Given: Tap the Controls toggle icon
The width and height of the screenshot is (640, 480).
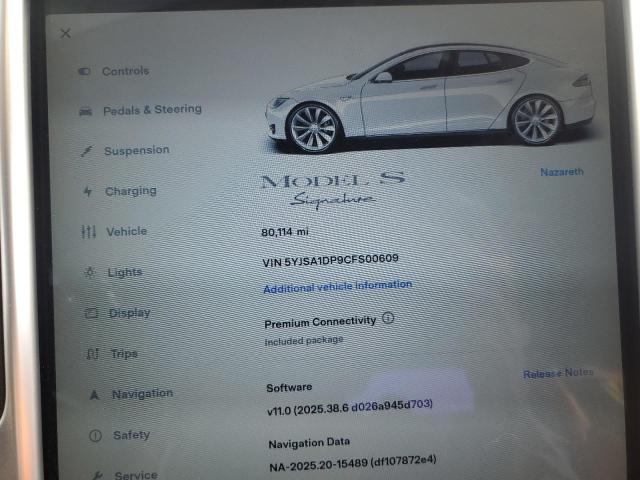Looking at the screenshot, I should (84, 71).
